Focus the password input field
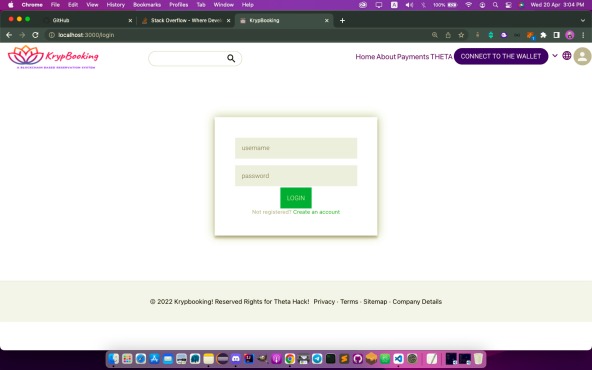 coord(296,176)
